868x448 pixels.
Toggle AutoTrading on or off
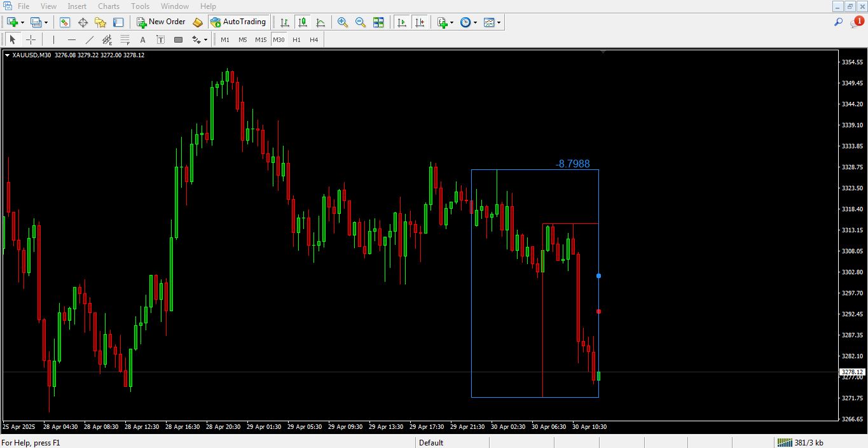[x=238, y=22]
